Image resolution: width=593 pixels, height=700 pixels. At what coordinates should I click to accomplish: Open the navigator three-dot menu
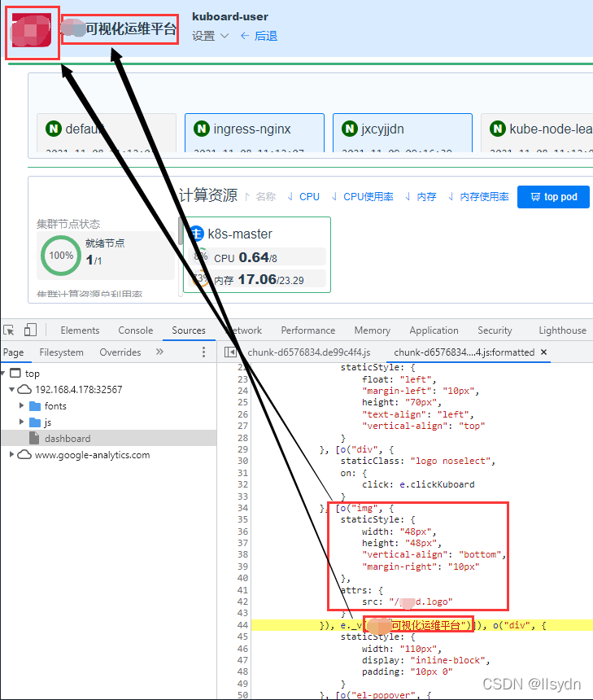tap(203, 352)
